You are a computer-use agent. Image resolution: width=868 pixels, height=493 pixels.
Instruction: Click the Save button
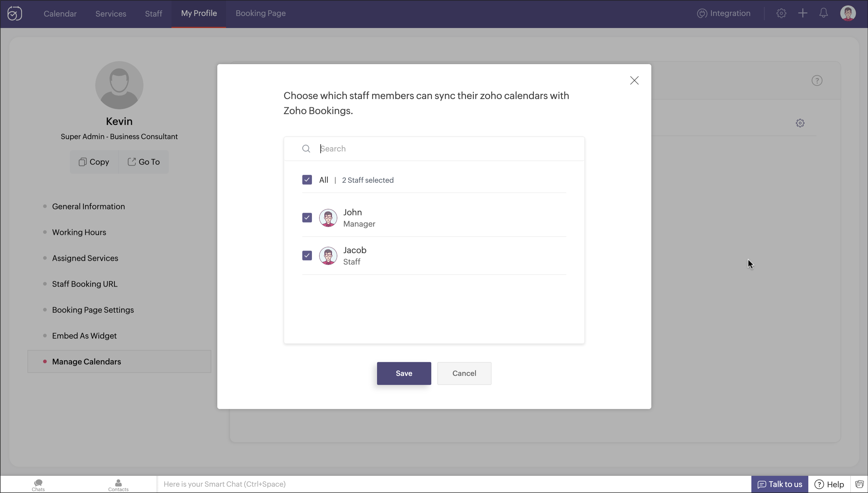coord(404,373)
